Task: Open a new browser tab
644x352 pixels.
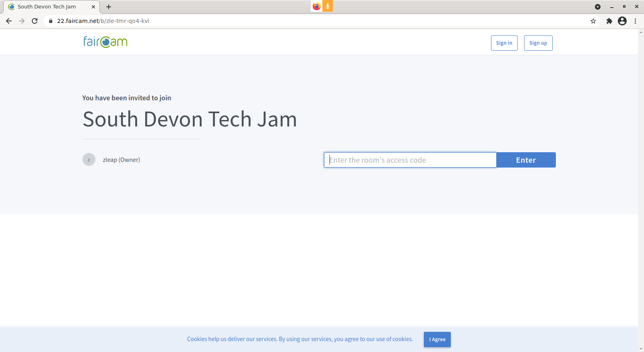Action: 109,7
